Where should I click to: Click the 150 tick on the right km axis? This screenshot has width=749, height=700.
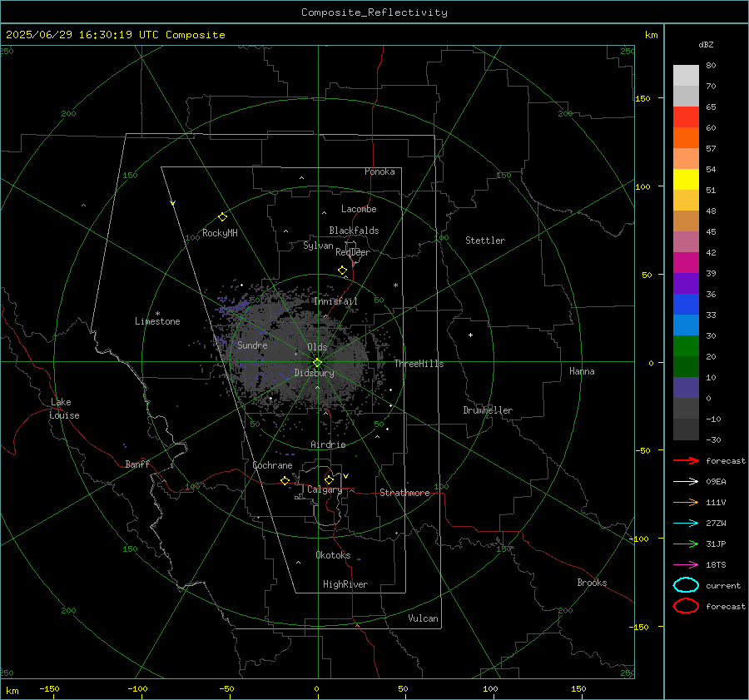click(643, 98)
